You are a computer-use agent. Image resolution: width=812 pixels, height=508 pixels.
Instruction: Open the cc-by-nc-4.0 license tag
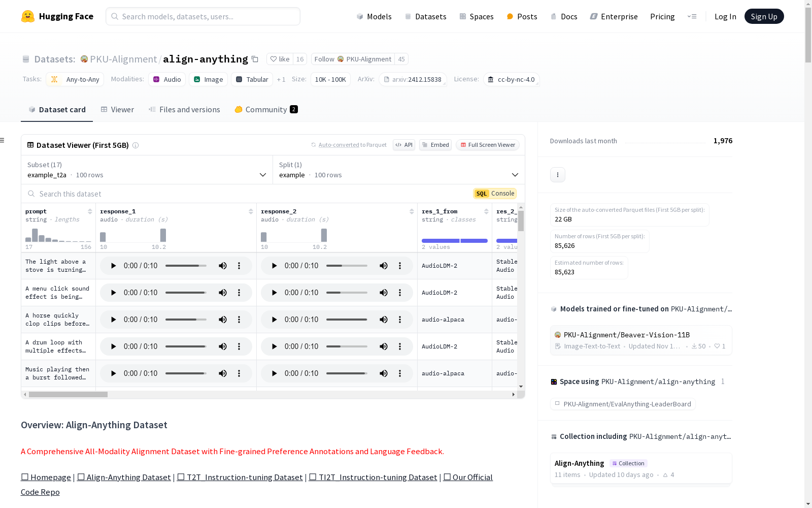(x=511, y=80)
